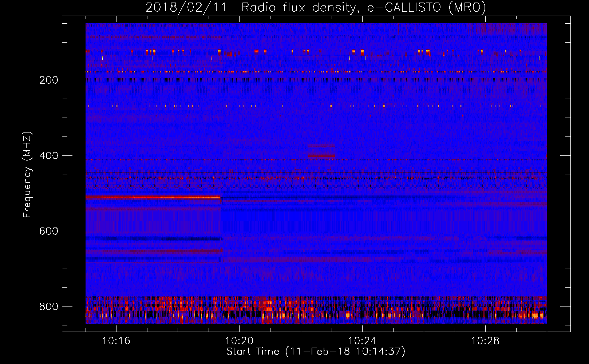The height and width of the screenshot is (364, 589).
Task: Click the 200 frequency tick label
Action: pos(49,80)
